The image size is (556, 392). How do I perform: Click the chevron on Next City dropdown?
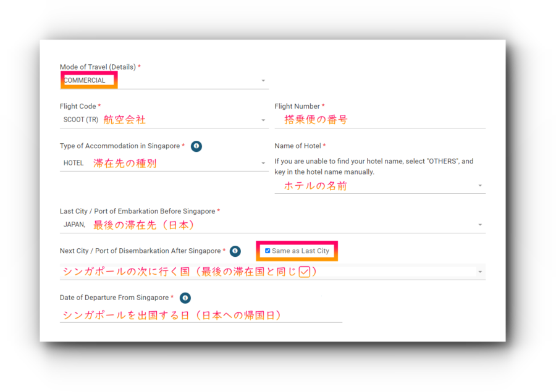pos(480,271)
